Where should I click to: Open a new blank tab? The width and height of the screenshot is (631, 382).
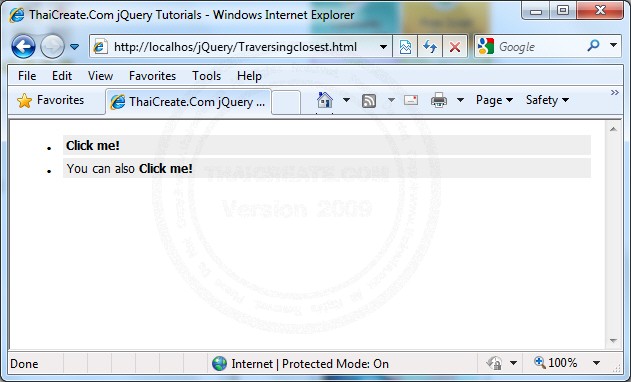click(x=286, y=103)
